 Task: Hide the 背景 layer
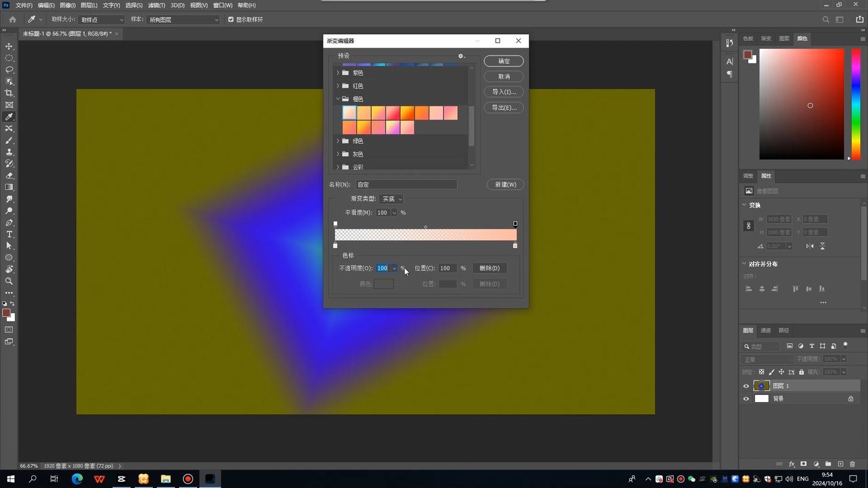pyautogui.click(x=746, y=399)
